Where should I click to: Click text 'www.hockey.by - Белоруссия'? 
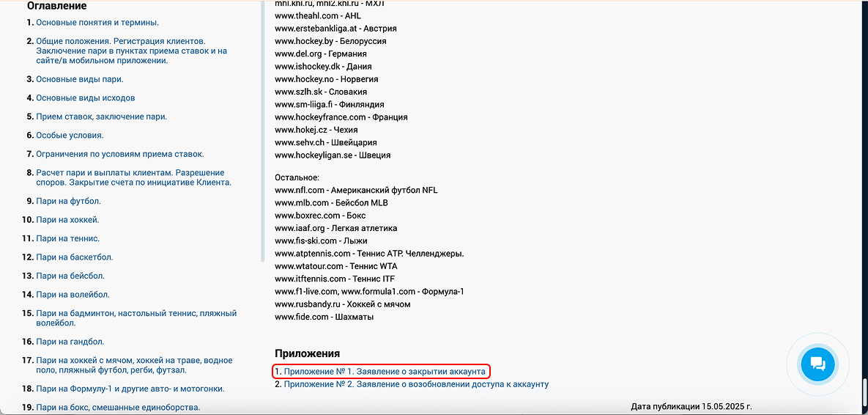tap(330, 42)
